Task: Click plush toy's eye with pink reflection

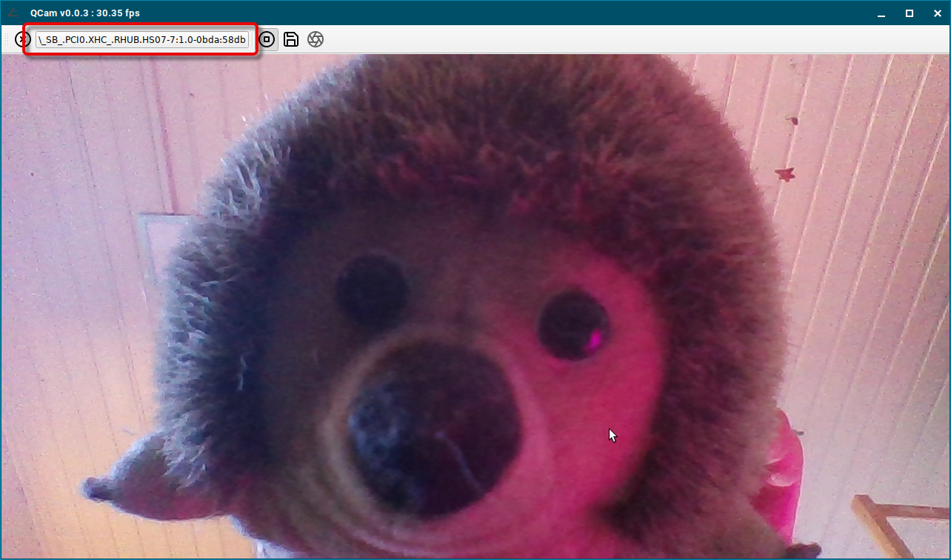Action: tap(574, 326)
